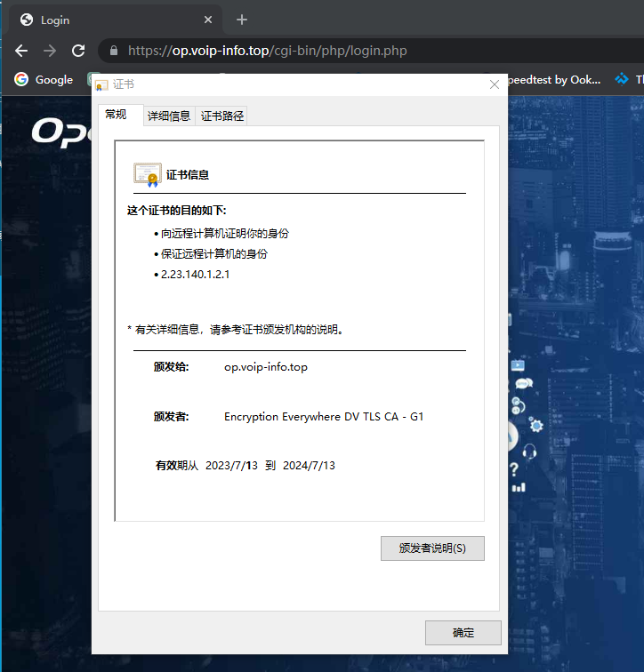Click the certificate info ribbon icon
The width and height of the screenshot is (644, 672).
(148, 175)
